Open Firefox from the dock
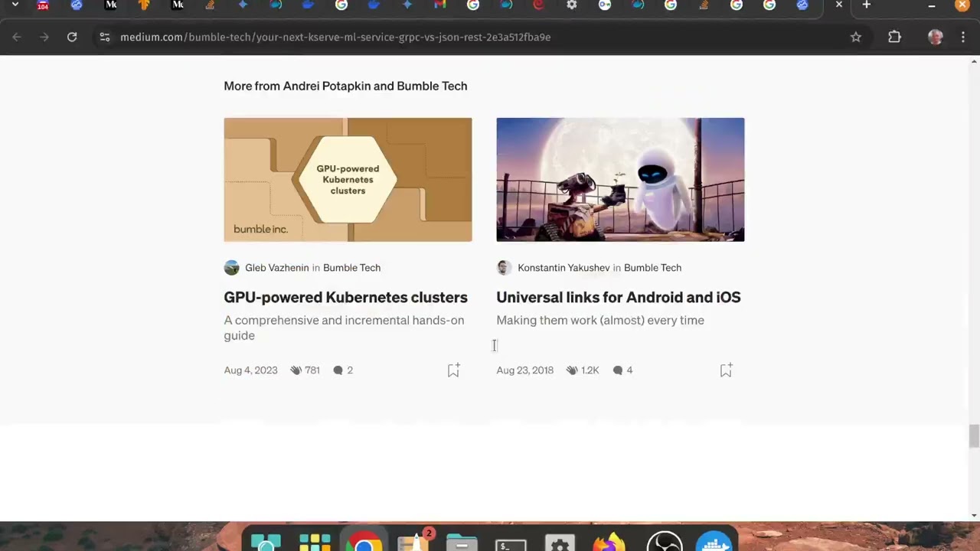This screenshot has width=980, height=551. 609,542
